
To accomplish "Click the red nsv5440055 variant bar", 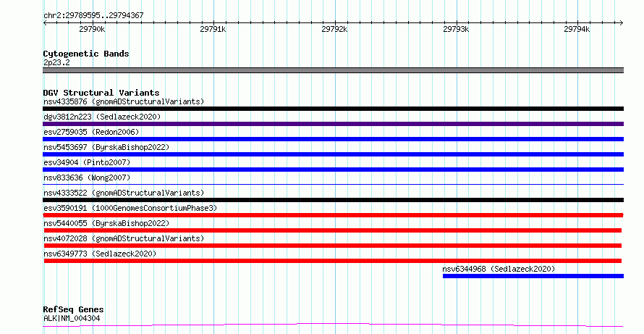I will click(333, 230).
